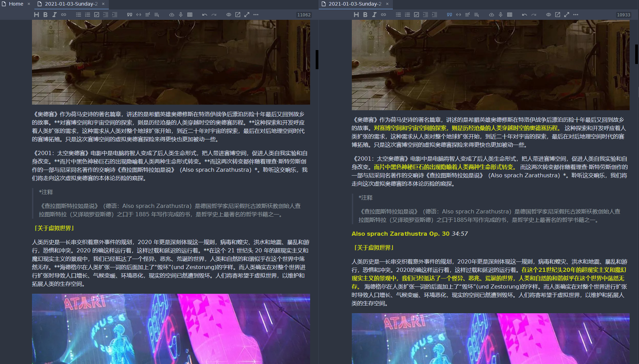639x364 pixels.
Task: Undo last change in left editor
Action: pos(205,15)
